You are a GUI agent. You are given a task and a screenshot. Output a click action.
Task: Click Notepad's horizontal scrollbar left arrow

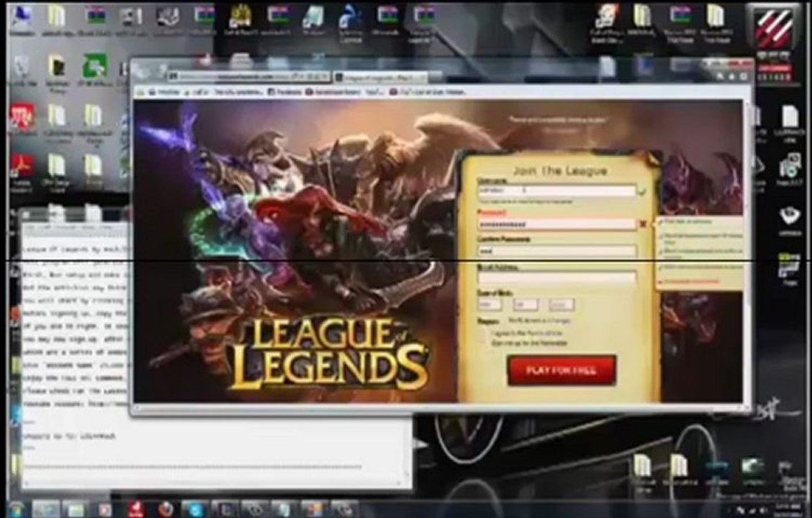pyautogui.click(x=27, y=483)
